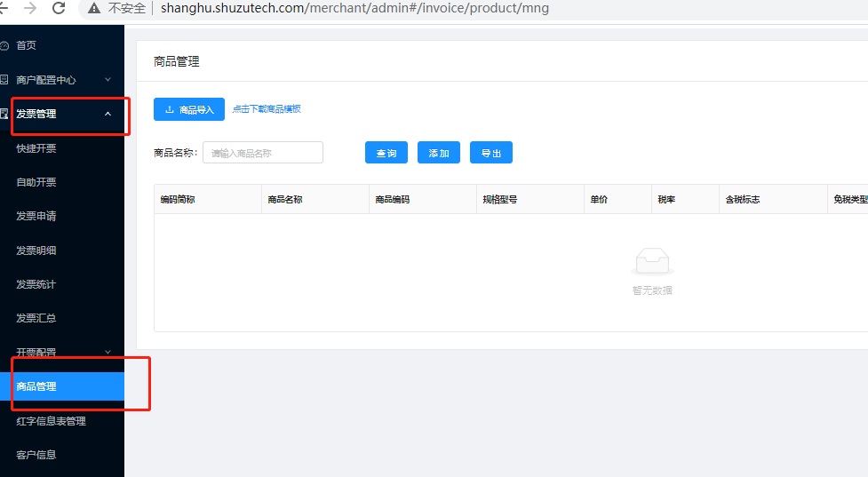Expand the 开票配置 submenu chevron
The width and height of the screenshot is (868, 477).
[108, 352]
